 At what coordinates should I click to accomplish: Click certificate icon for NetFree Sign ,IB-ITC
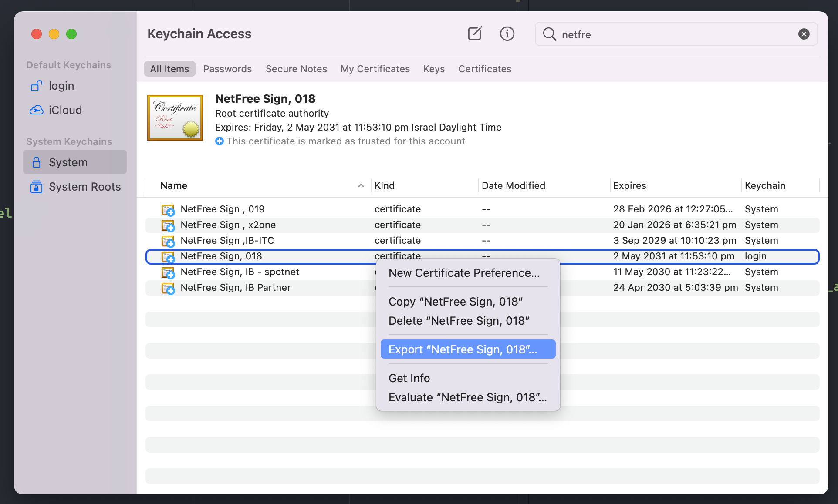(168, 241)
